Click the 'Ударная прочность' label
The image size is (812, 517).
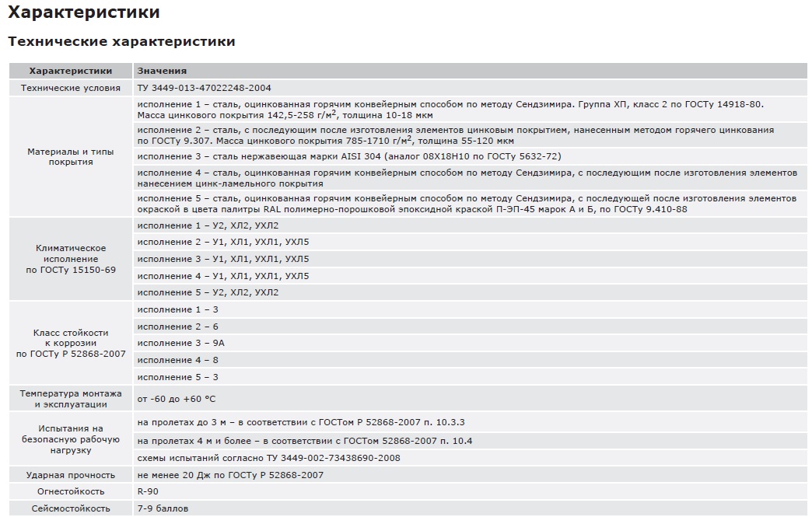coord(71,475)
